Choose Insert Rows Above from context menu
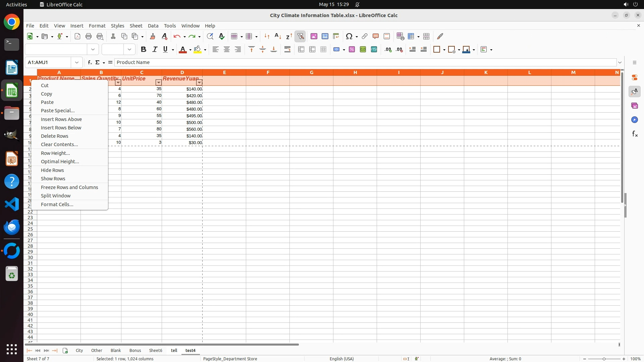Viewport: 644px width, 362px height. click(61, 119)
